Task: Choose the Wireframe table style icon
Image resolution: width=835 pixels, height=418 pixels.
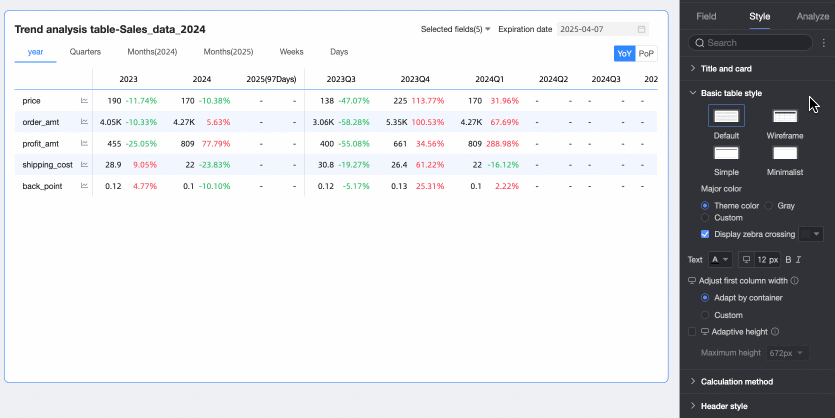Action: (x=785, y=117)
